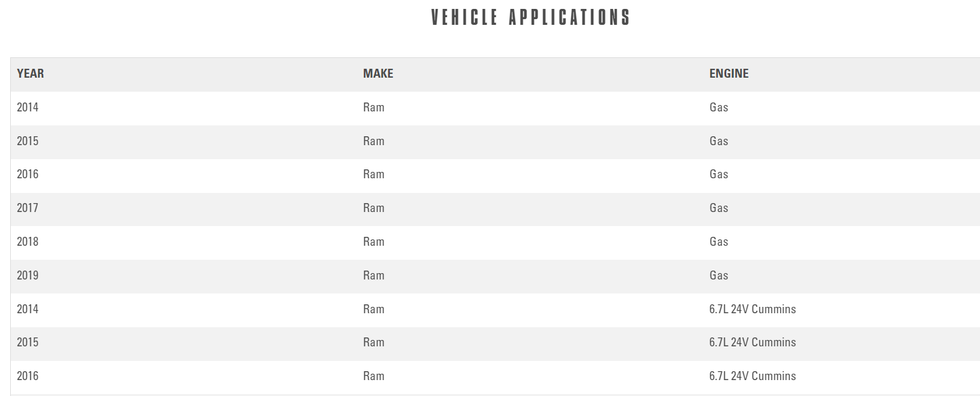Select Ram in the 2014 Cummins row

coord(373,309)
